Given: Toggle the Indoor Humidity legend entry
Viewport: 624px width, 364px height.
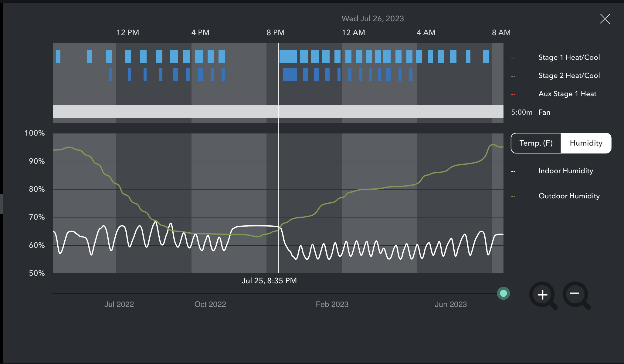Looking at the screenshot, I should tap(565, 171).
